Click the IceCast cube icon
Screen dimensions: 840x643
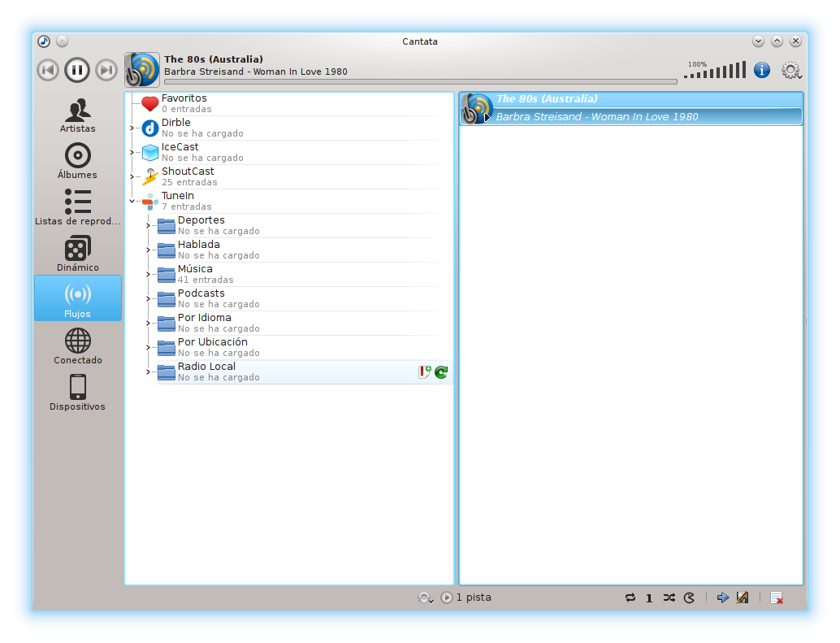(x=150, y=153)
